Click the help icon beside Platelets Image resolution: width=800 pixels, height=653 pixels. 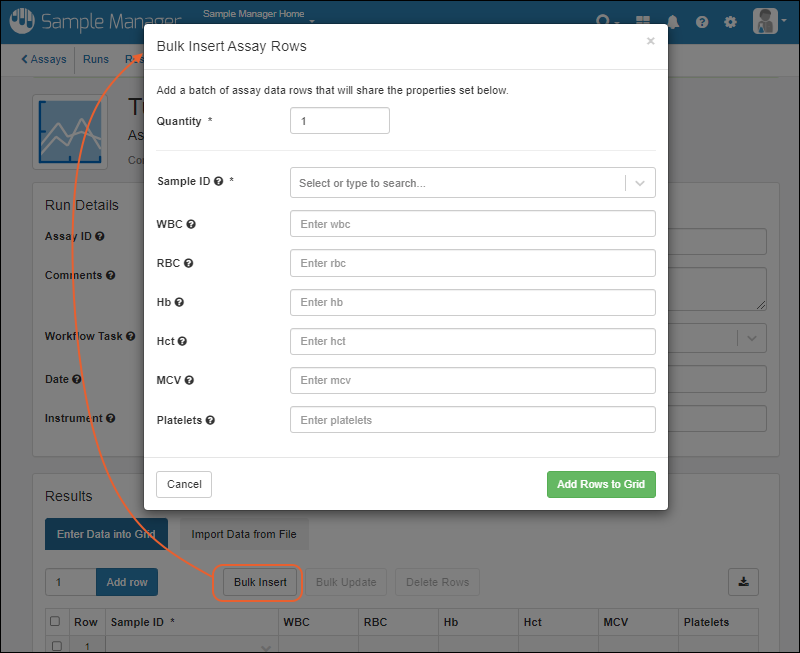pos(210,421)
